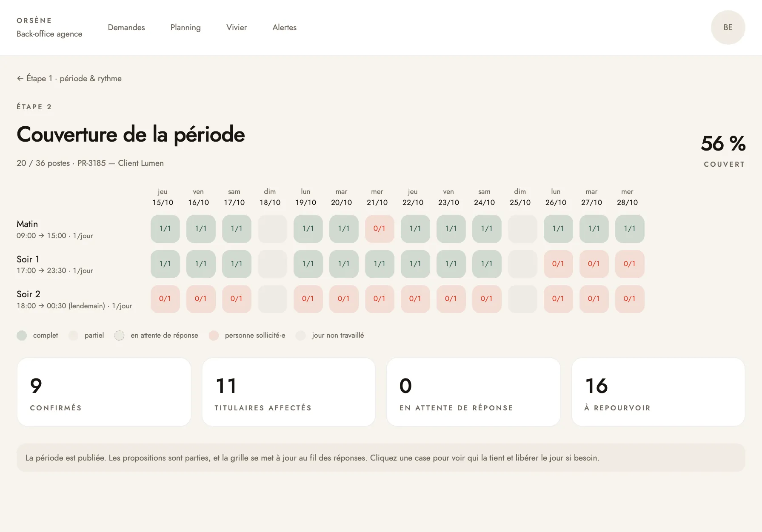
Task: Go back to Étape 1 période & rythme
Action: pyautogui.click(x=69, y=78)
